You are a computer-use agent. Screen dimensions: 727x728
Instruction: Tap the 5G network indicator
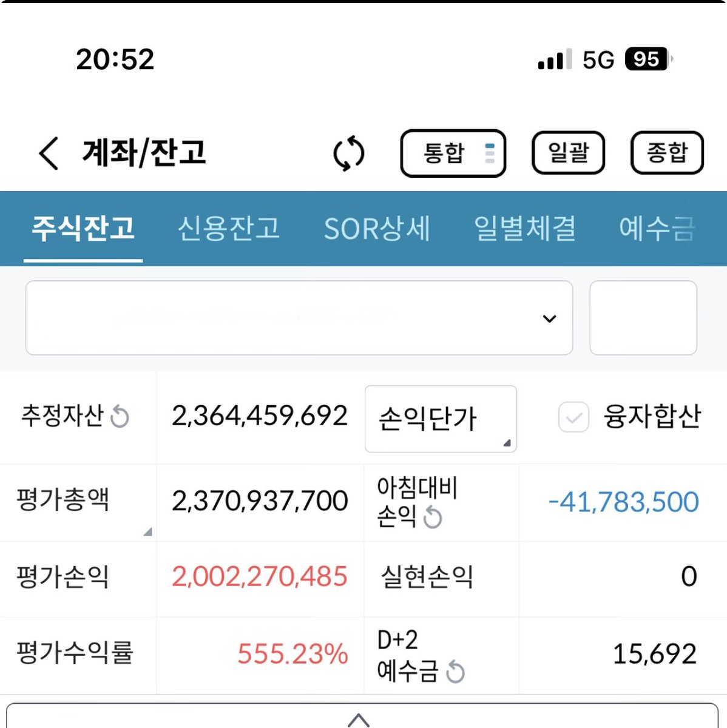click(599, 58)
